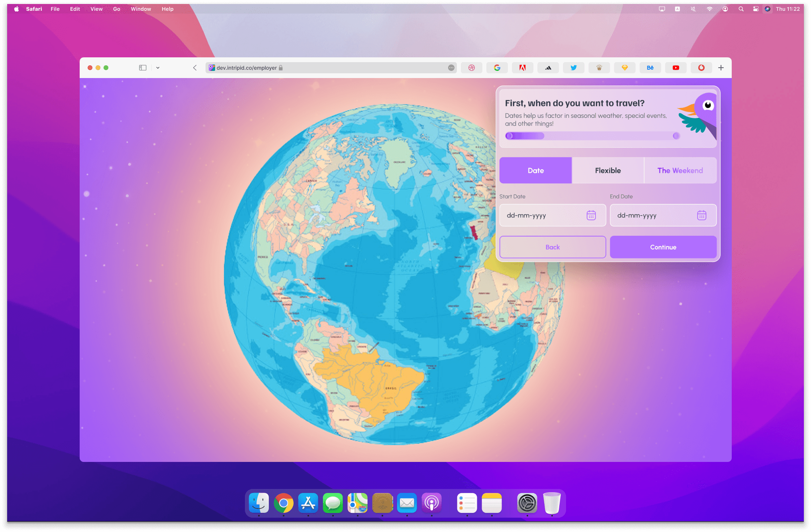The image size is (811, 532).
Task: Click the Dribbble favorites shortcut
Action: click(472, 68)
